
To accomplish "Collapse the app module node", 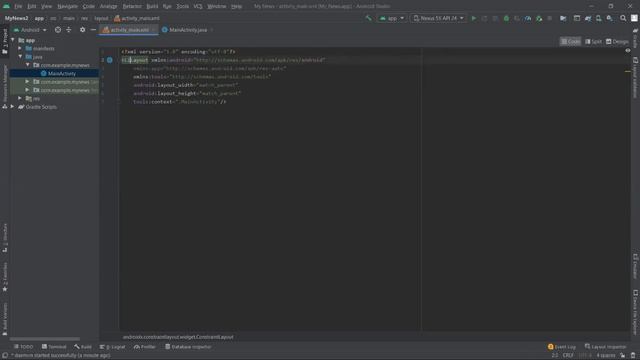I will pos(13,40).
